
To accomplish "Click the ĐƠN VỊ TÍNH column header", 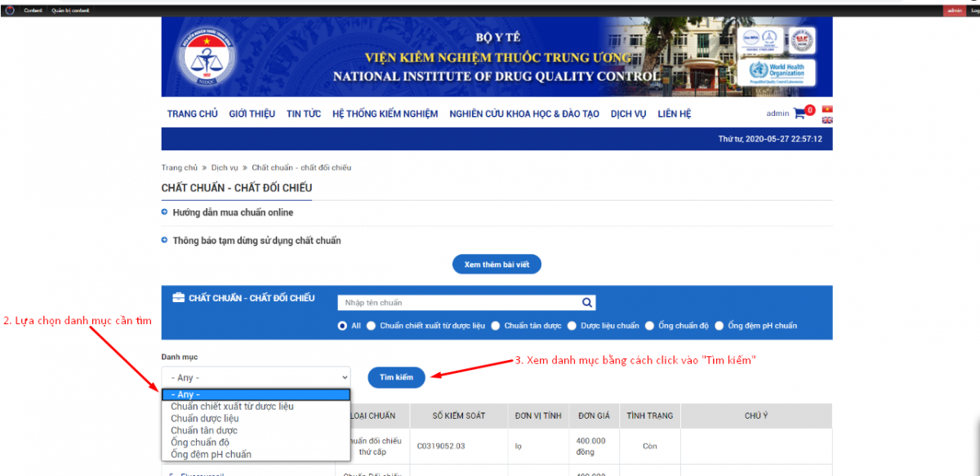I will (538, 416).
